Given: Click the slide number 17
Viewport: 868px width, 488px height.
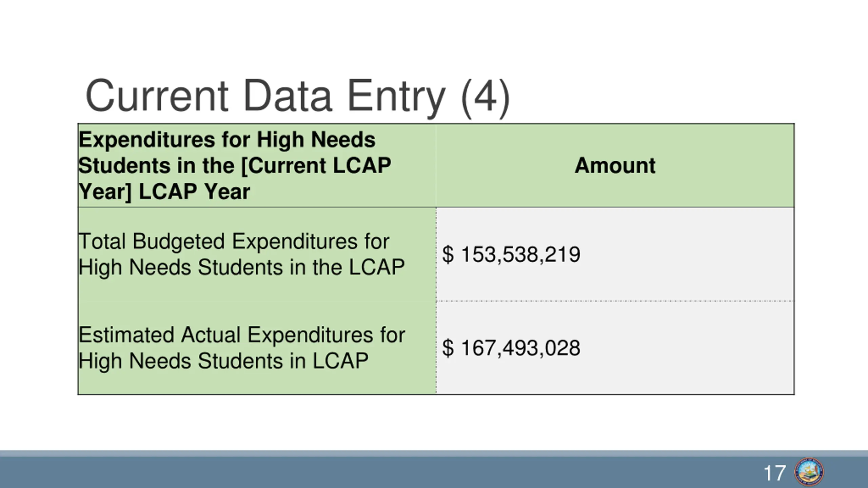Looking at the screenshot, I should pyautogui.click(x=775, y=473).
